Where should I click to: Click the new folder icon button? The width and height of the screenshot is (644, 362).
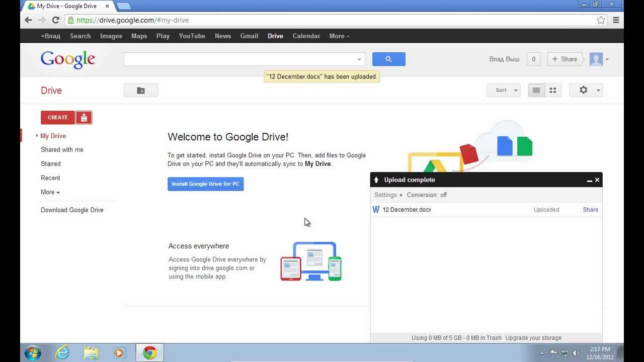click(141, 90)
